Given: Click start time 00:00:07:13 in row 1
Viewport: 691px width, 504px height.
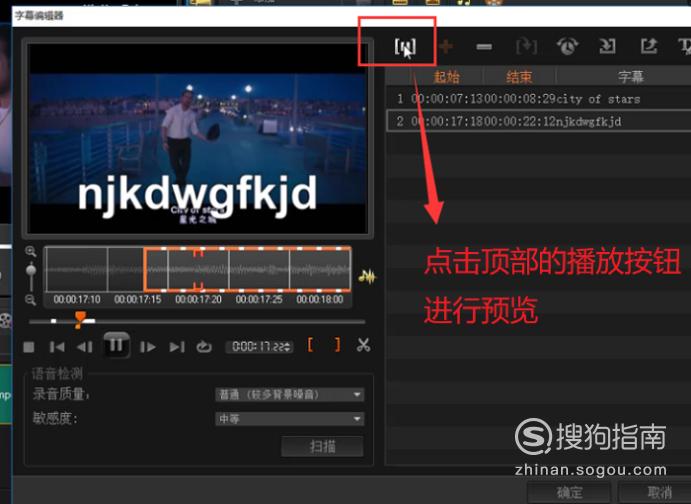Looking at the screenshot, I should [447, 99].
